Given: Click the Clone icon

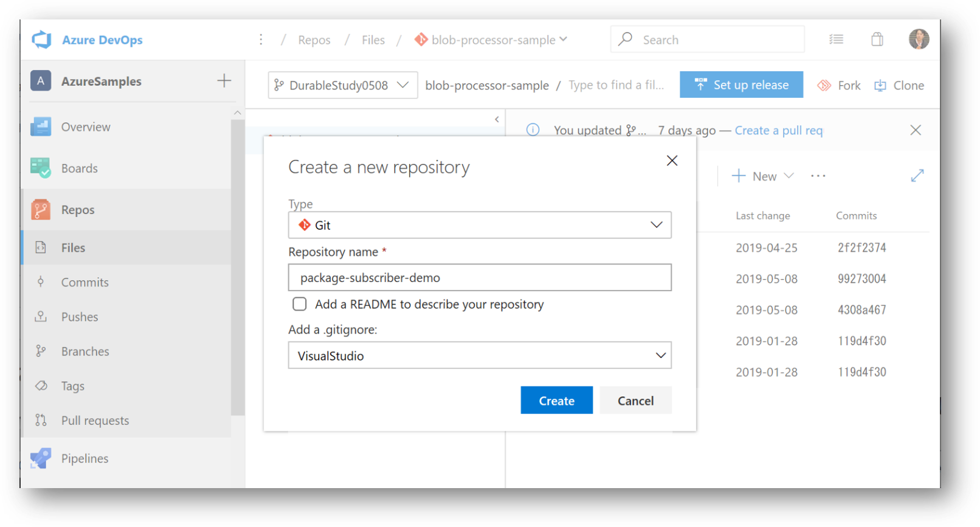Looking at the screenshot, I should pyautogui.click(x=880, y=86).
